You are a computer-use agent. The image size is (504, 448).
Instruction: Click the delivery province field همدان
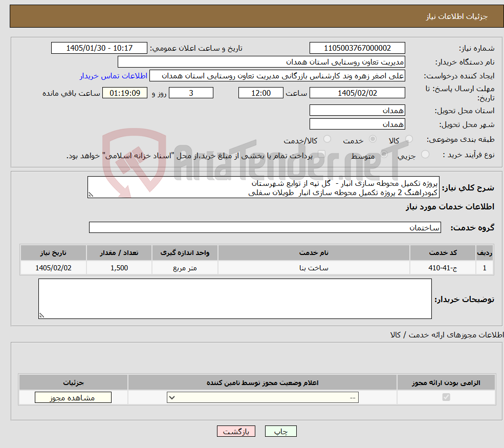pyautogui.click(x=357, y=110)
